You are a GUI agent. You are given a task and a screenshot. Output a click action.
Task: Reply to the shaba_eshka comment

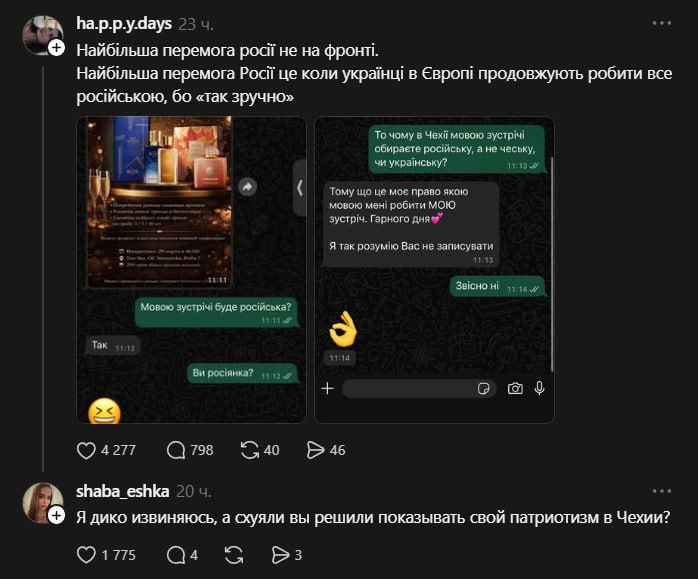[x=176, y=555]
